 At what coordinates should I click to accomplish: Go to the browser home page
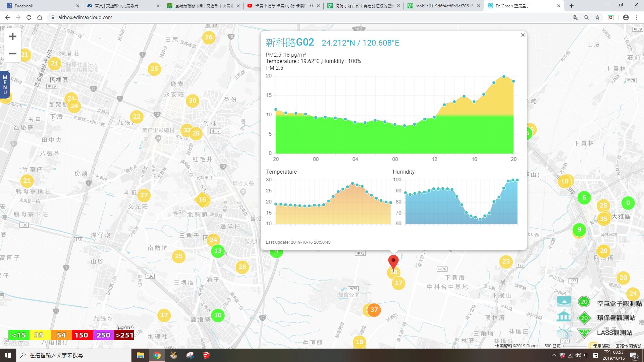40,17
